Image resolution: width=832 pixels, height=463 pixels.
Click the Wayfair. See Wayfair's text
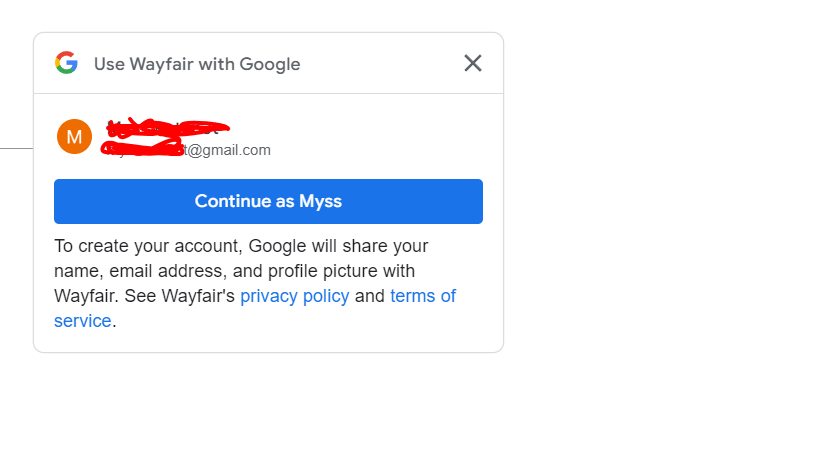[144, 296]
